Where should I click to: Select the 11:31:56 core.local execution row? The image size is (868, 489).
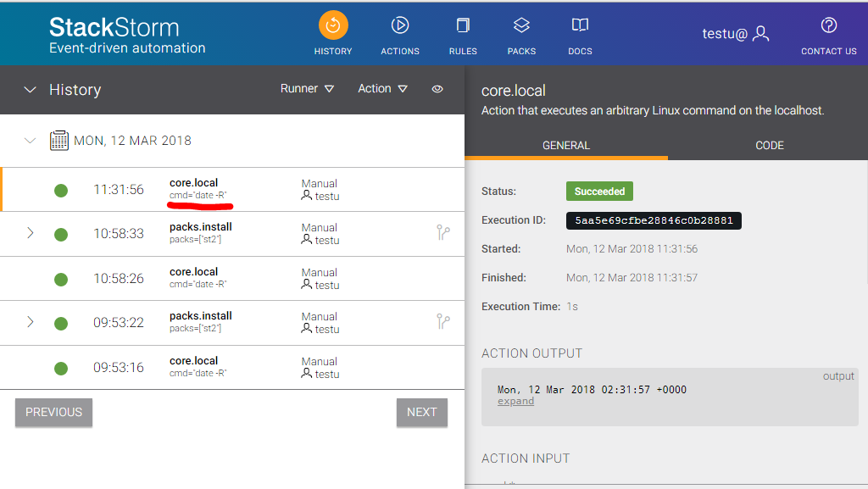232,189
